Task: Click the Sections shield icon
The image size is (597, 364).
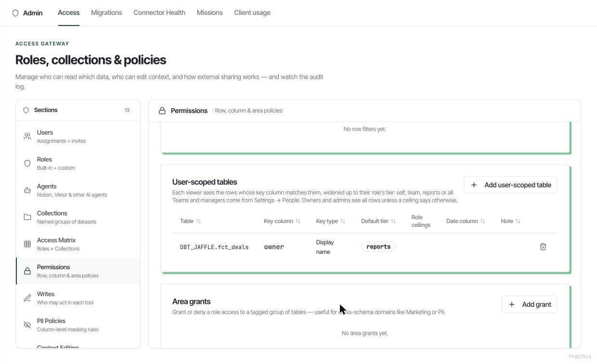Action: point(26,110)
